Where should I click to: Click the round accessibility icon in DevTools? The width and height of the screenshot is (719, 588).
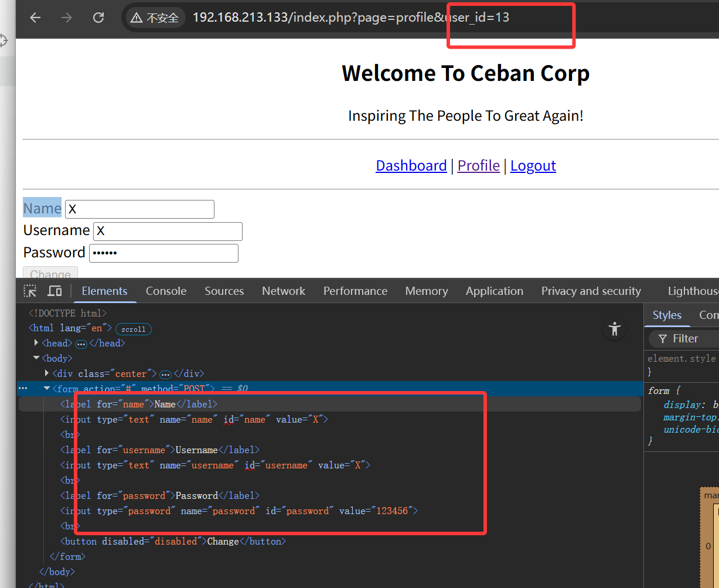click(614, 329)
